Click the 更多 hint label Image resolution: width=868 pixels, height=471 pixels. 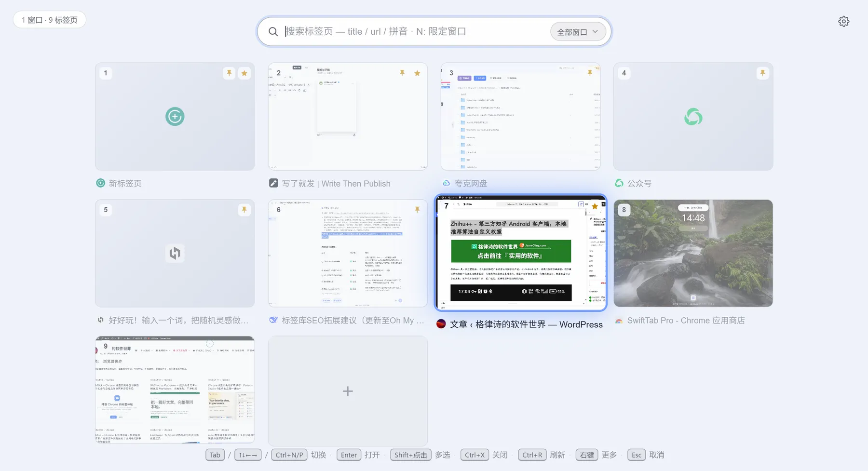[x=609, y=455]
